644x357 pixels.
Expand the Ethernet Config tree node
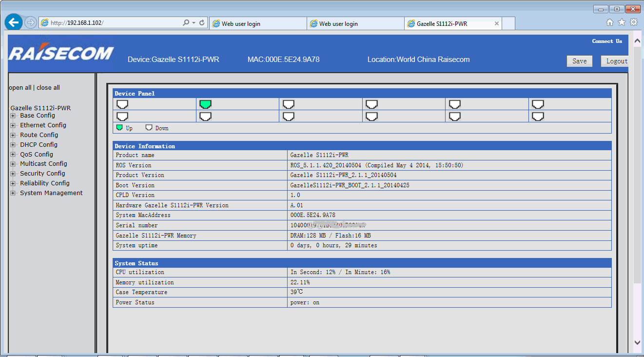point(13,126)
